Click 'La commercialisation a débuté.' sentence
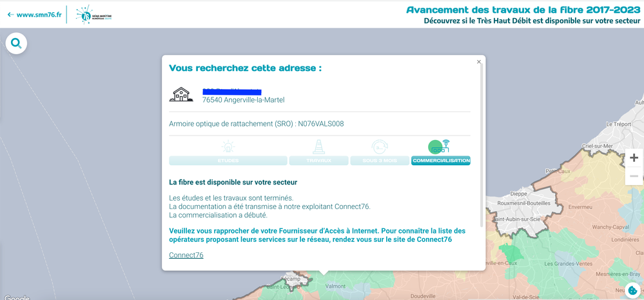This screenshot has height=300, width=644. 218,215
